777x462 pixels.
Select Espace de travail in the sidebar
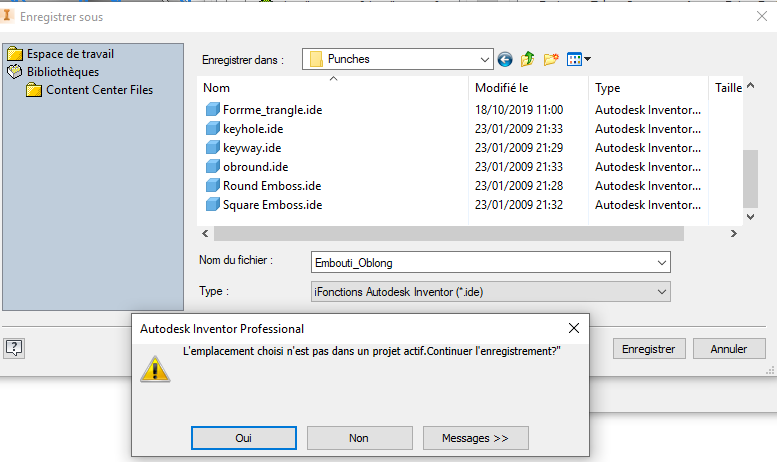tap(70, 54)
